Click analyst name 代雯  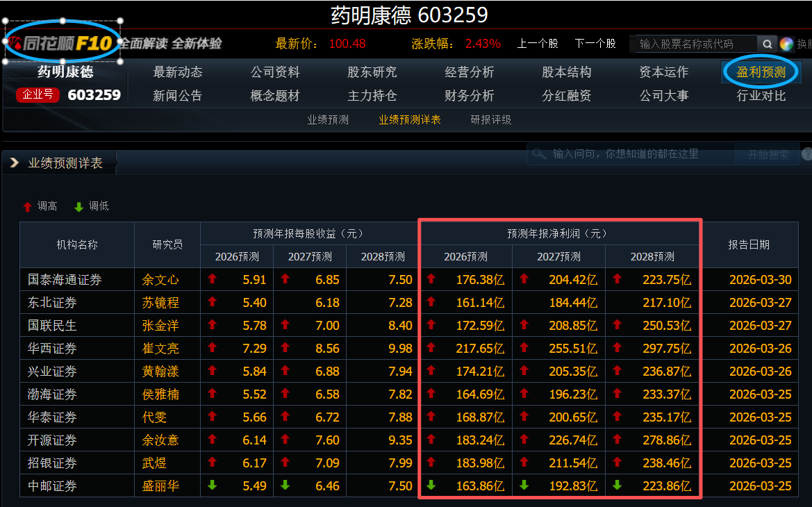154,417
